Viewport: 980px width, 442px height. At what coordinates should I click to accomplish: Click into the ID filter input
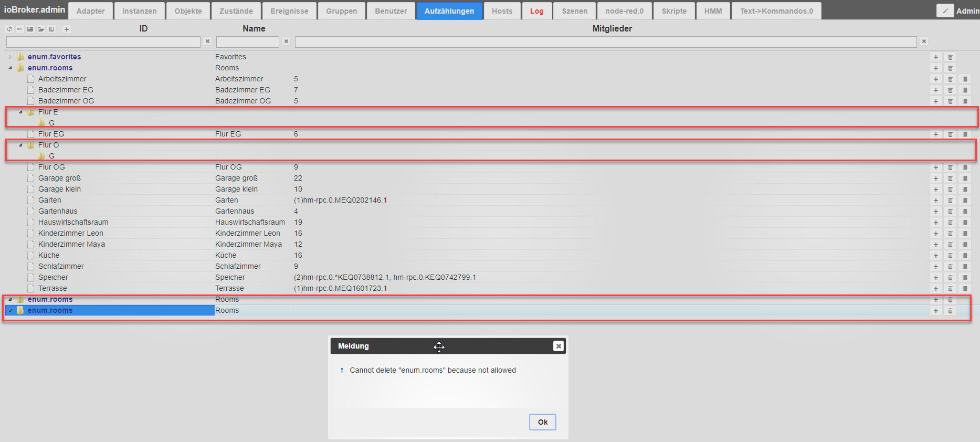(x=103, y=41)
